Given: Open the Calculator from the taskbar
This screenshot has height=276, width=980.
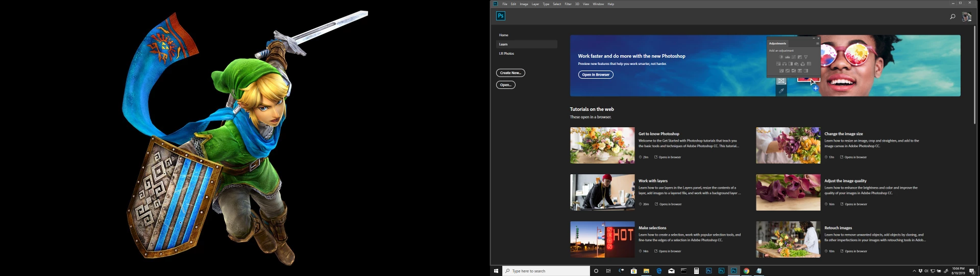Looking at the screenshot, I should pos(696,271).
